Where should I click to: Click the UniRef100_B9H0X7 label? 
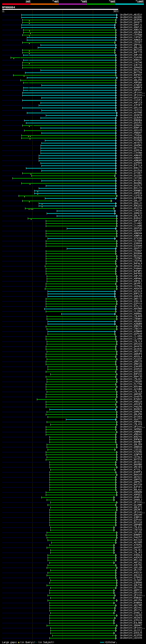pos(131,60)
